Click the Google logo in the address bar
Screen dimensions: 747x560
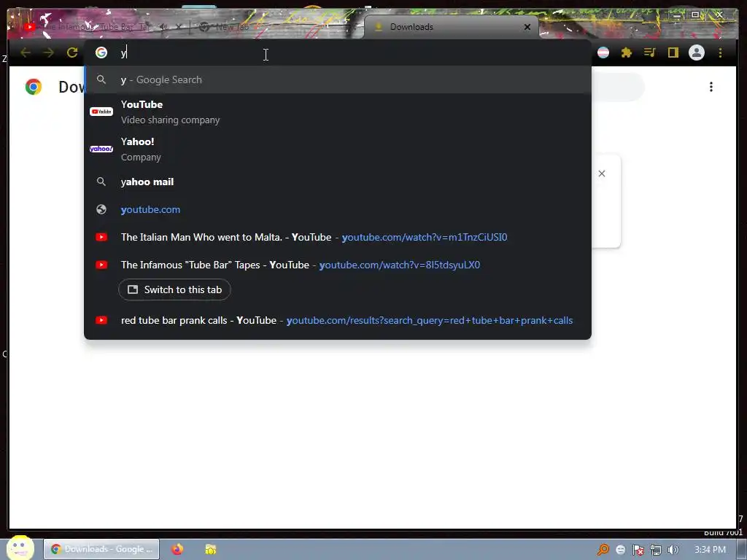click(101, 52)
